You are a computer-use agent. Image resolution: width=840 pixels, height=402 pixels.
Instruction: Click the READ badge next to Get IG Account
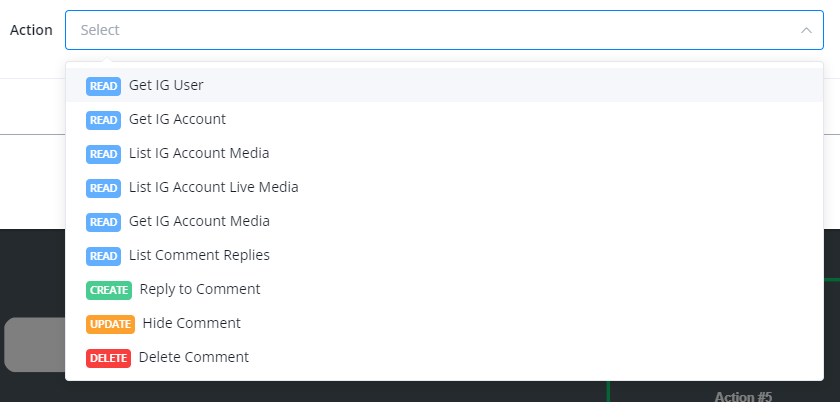[104, 120]
